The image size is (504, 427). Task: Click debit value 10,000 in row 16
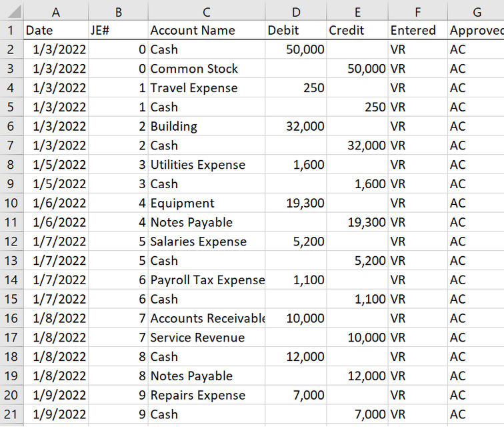296,318
